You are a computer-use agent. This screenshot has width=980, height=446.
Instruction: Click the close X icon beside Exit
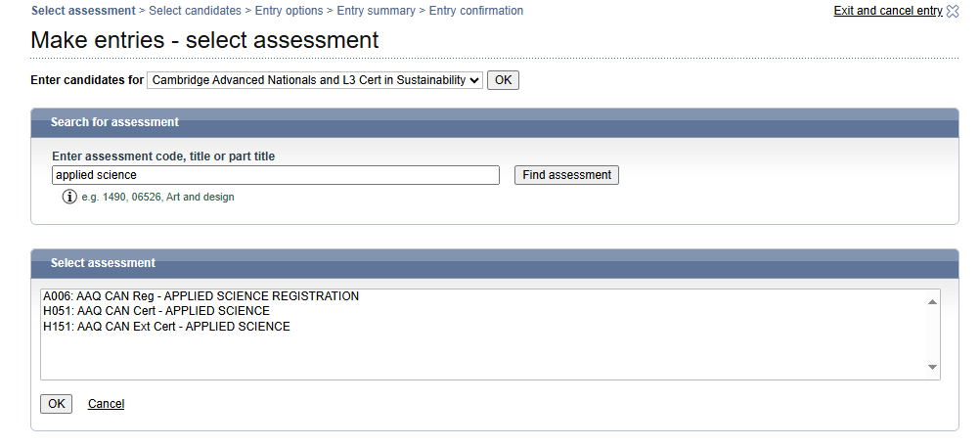click(953, 12)
